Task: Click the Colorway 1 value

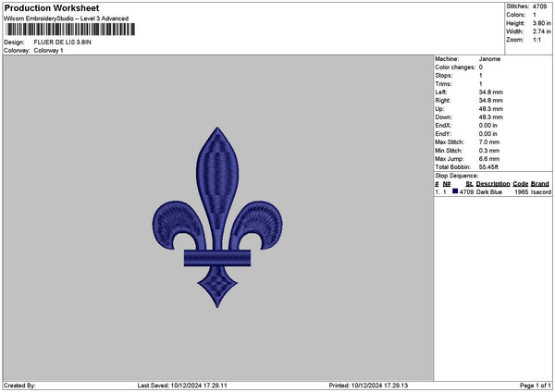Action: point(48,51)
